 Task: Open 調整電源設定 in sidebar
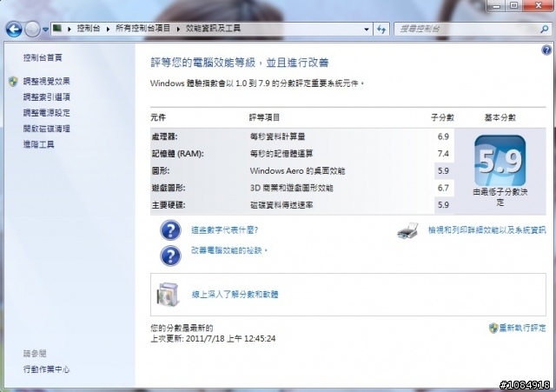click(x=46, y=113)
